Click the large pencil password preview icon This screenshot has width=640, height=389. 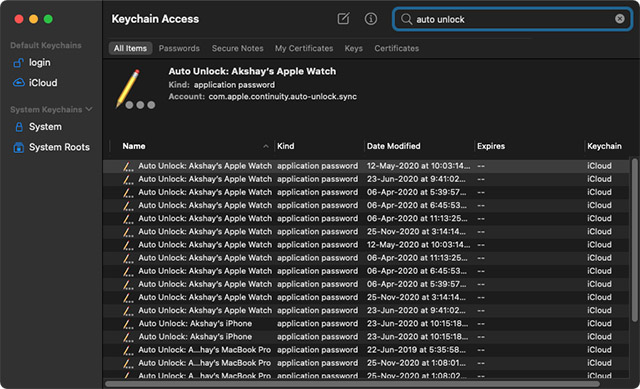click(x=135, y=90)
